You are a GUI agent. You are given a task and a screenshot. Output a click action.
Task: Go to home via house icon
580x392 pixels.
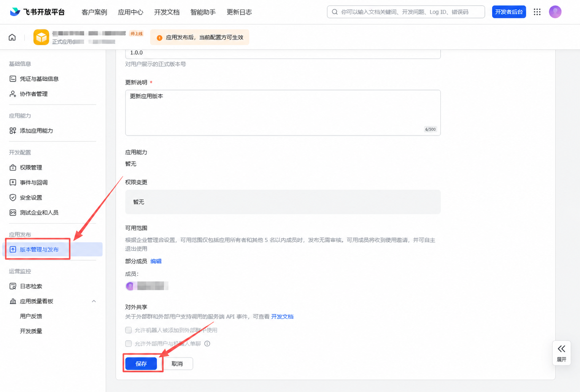click(x=12, y=37)
